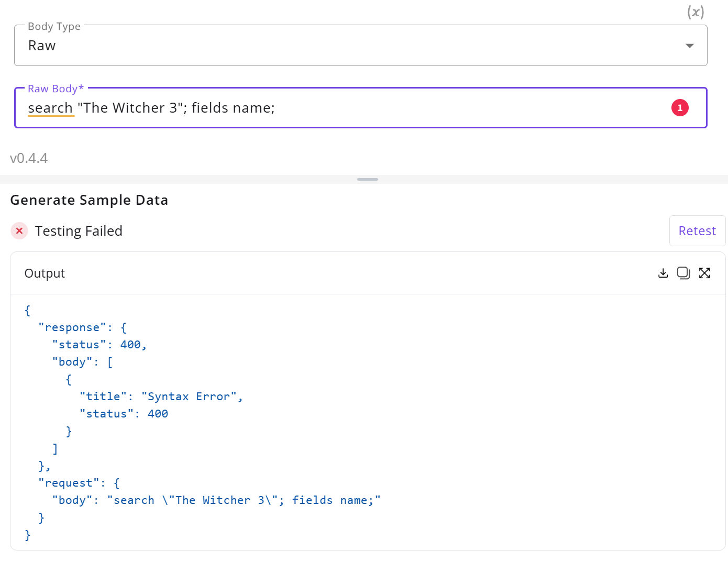728x572 pixels.
Task: Click the red Testing Failed cross icon
Action: pos(19,230)
